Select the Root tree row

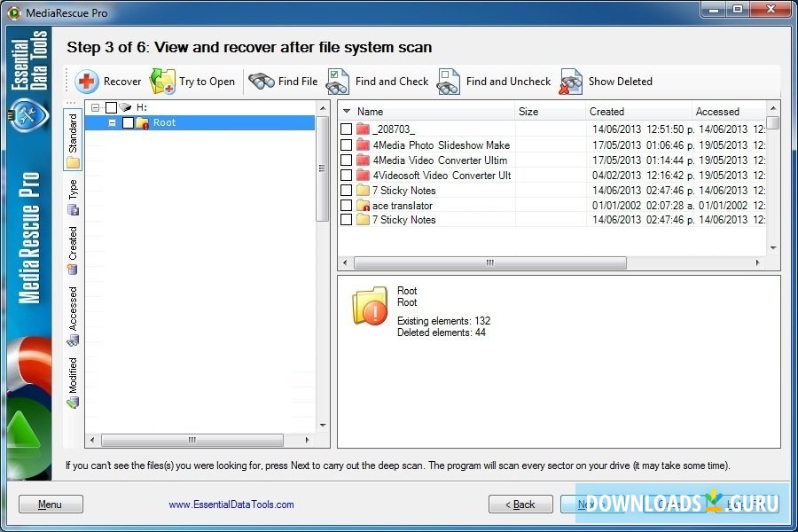tap(199, 122)
